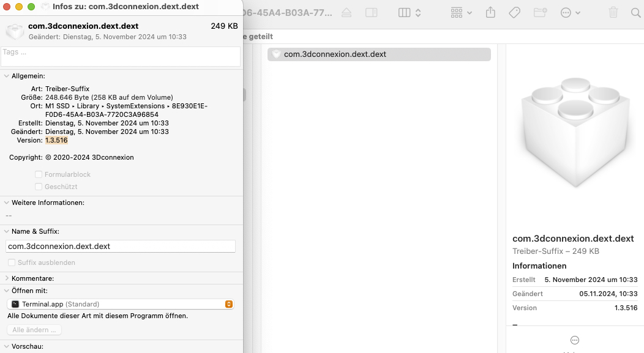Click the tag icon in Finder toolbar

(x=514, y=13)
